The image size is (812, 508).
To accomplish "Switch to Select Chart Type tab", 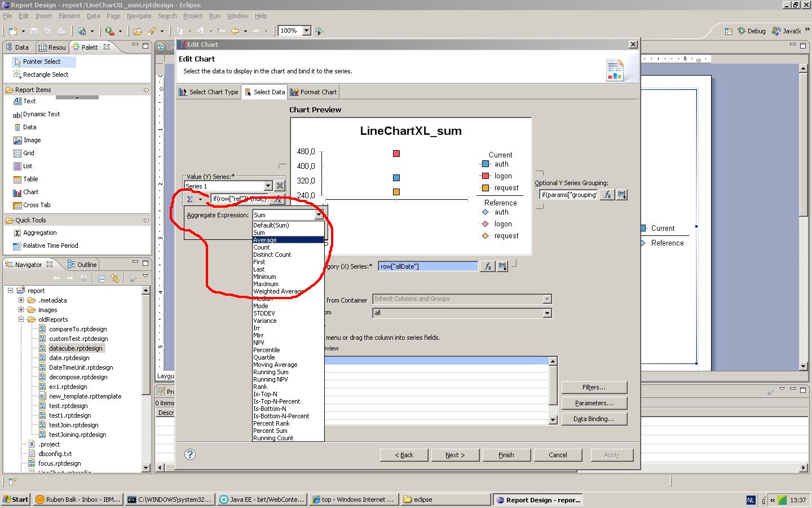I will [209, 92].
